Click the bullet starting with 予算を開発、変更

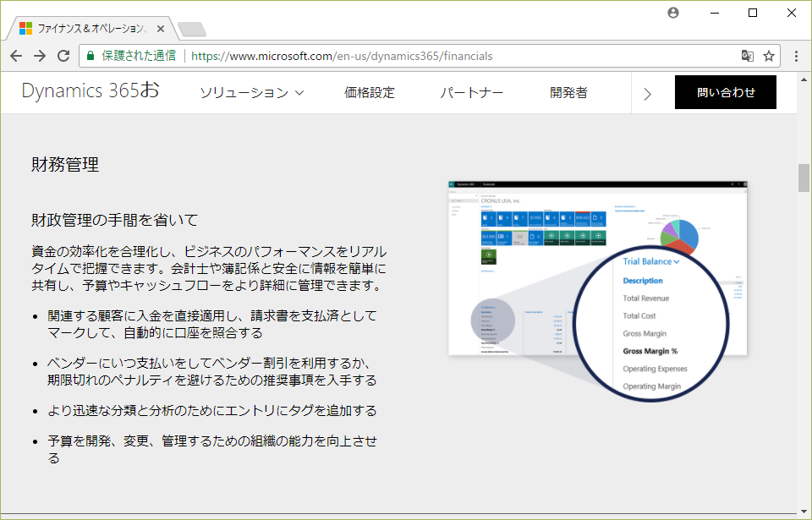pos(212,450)
